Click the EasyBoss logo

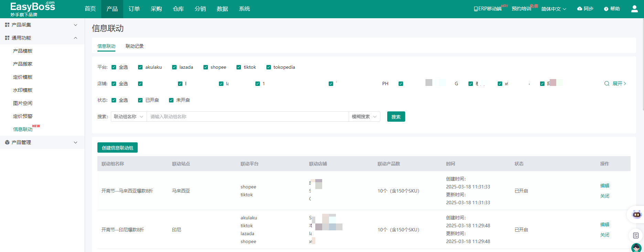click(x=32, y=9)
